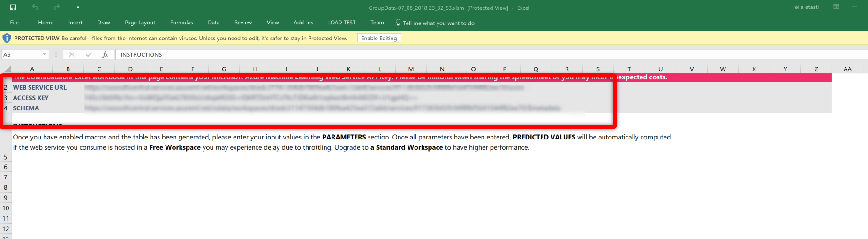868x239 pixels.
Task: Open the File menu
Action: pyautogui.click(x=15, y=23)
